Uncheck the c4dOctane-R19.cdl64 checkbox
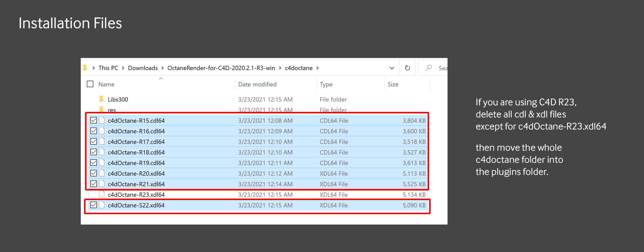Image resolution: width=644 pixels, height=252 pixels. click(x=94, y=163)
